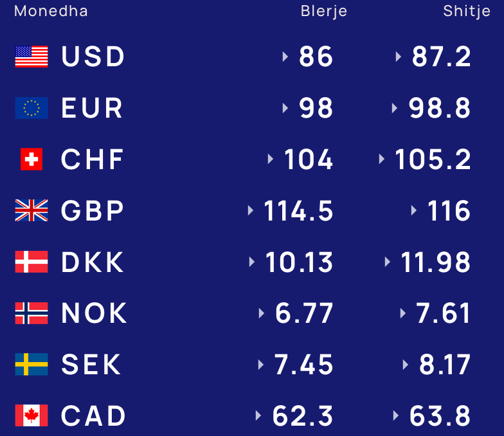
Task: Click the United States flag icon
Action: 32,57
